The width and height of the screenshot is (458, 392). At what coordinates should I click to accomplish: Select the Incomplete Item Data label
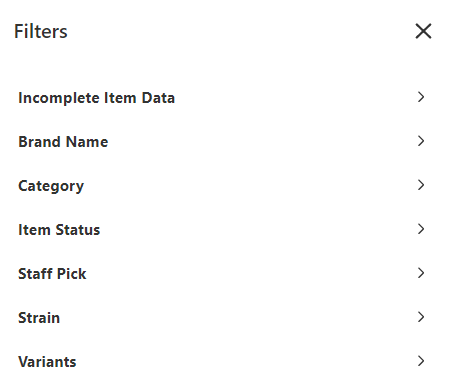[x=96, y=98]
